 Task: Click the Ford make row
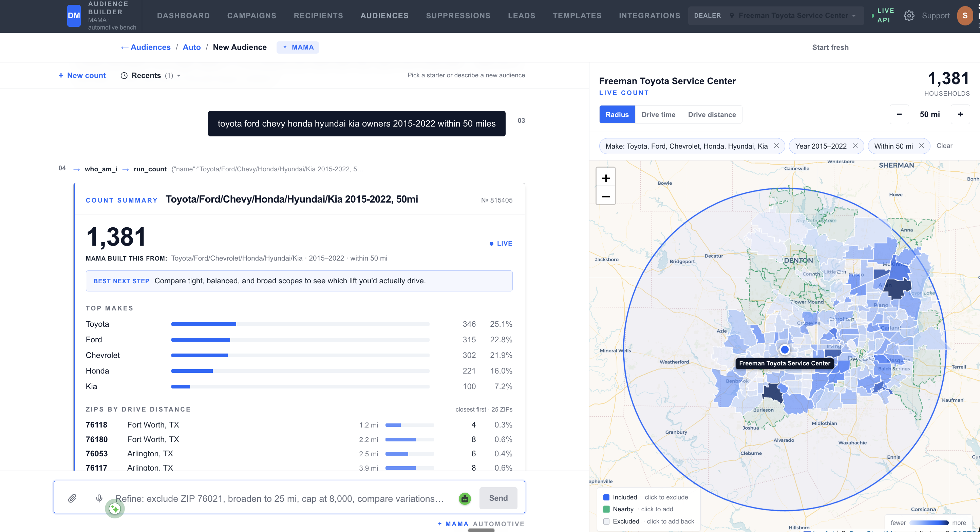(x=299, y=340)
